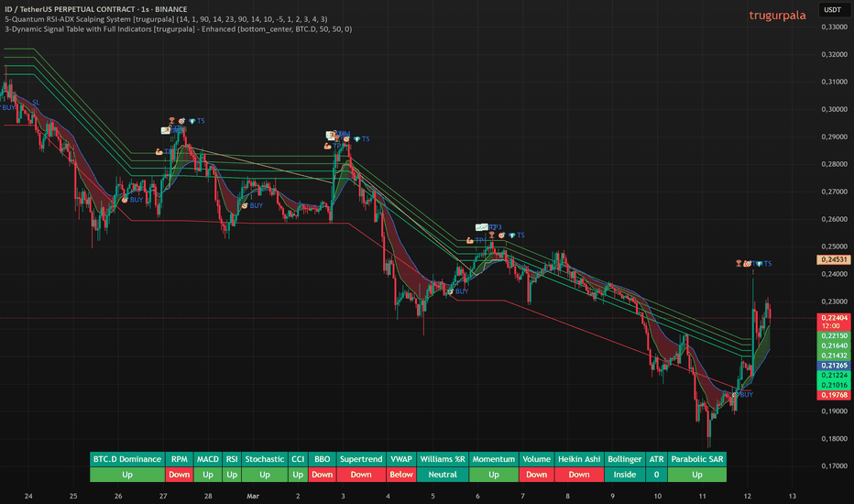Screen dimensions: 854x504
Task: Click the Down value under RPM
Action: 180,475
